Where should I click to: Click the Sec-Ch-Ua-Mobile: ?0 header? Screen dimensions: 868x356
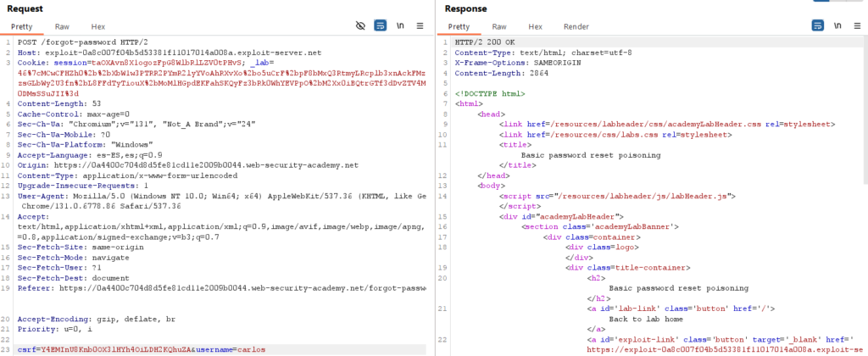pos(64,135)
